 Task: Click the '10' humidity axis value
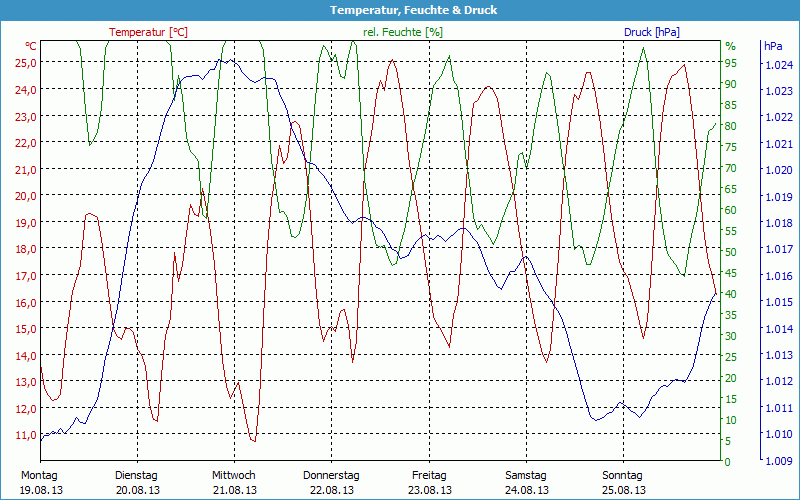click(731, 420)
